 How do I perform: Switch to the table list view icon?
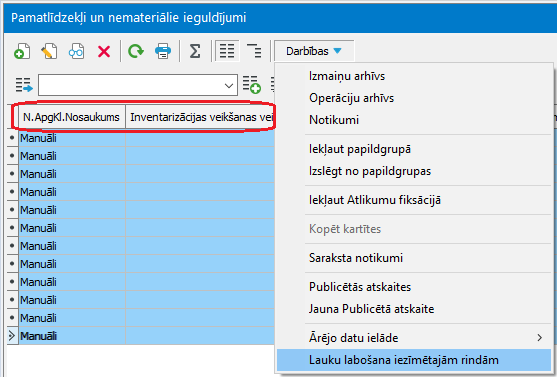point(227,51)
